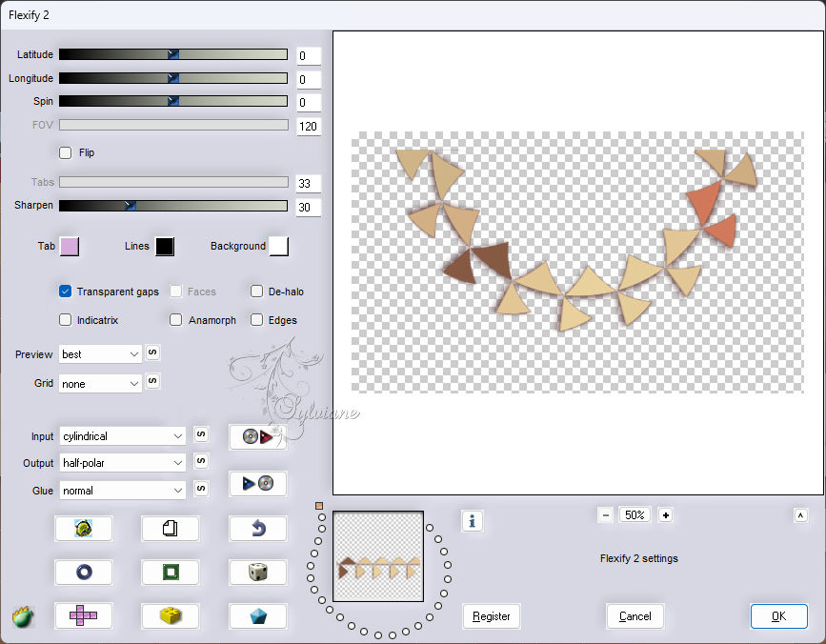Click the Register button
The image size is (826, 644).
(491, 616)
